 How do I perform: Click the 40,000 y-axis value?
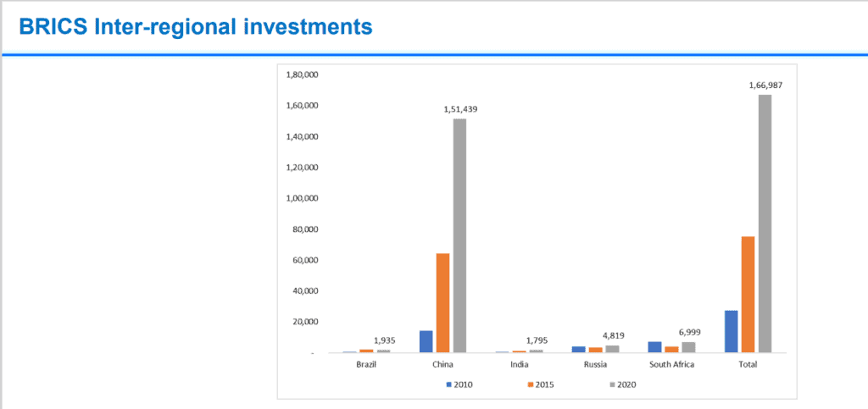[x=305, y=291]
